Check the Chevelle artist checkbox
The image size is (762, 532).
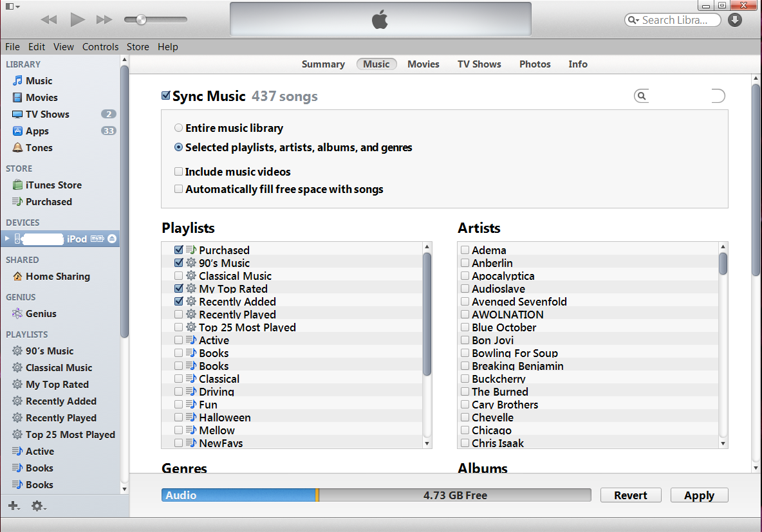465,417
